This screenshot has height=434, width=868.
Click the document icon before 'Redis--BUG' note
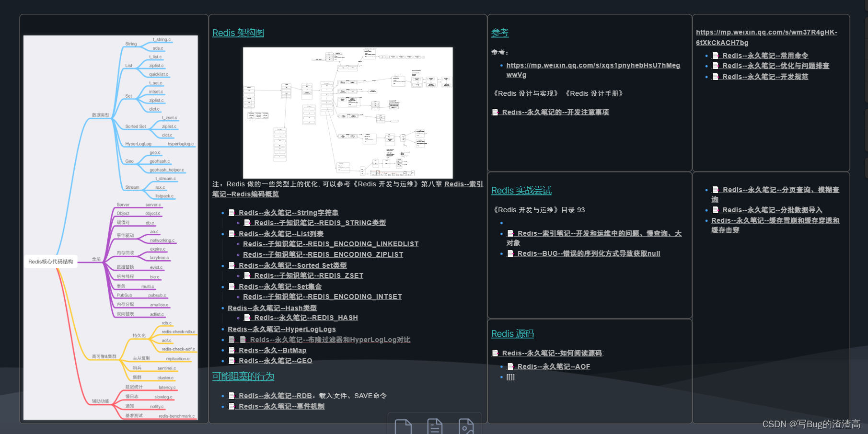(x=511, y=253)
